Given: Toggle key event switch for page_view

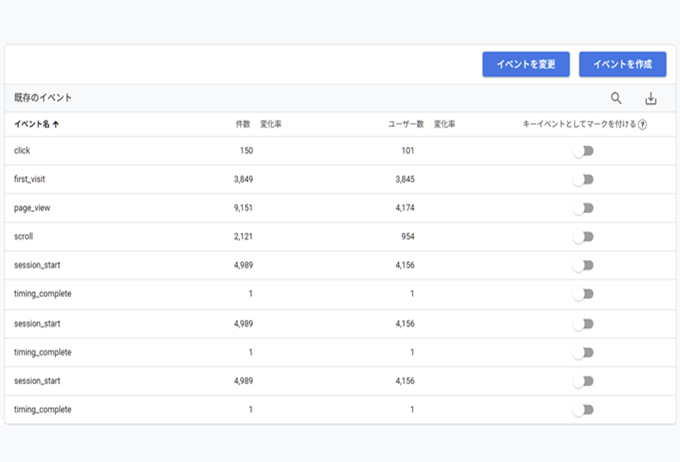Looking at the screenshot, I should click(583, 208).
